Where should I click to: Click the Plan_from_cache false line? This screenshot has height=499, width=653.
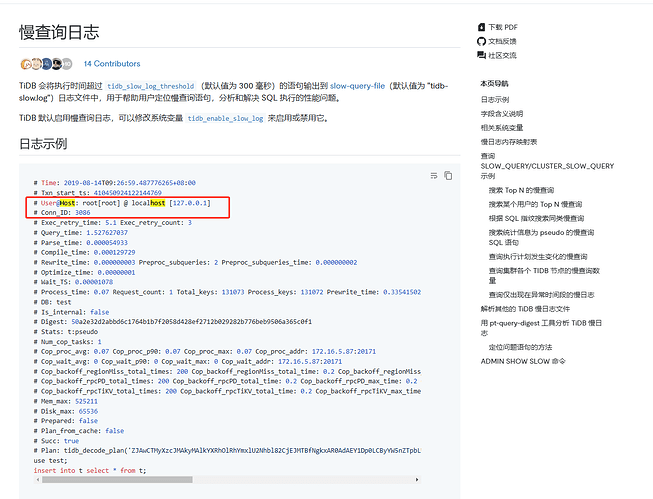[79, 431]
